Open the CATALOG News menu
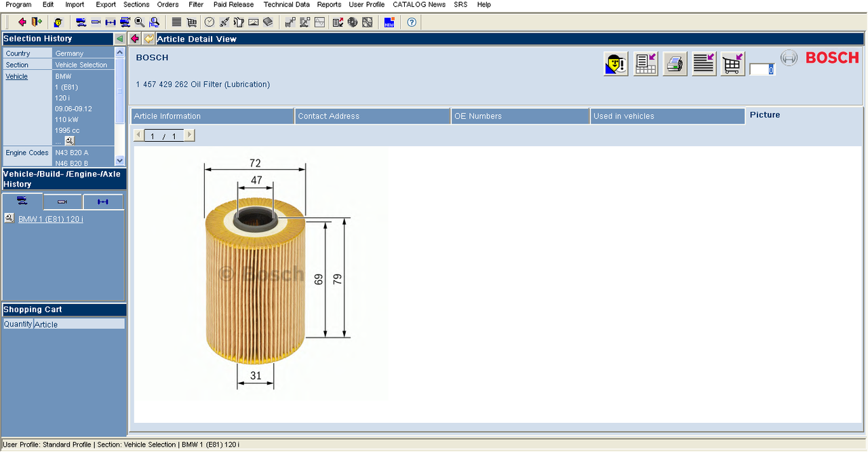The height and width of the screenshot is (452, 868). pos(419,5)
